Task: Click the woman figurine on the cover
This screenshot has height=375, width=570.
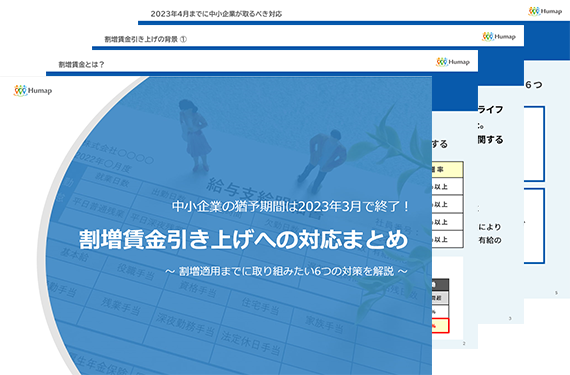Action: pos(194,135)
